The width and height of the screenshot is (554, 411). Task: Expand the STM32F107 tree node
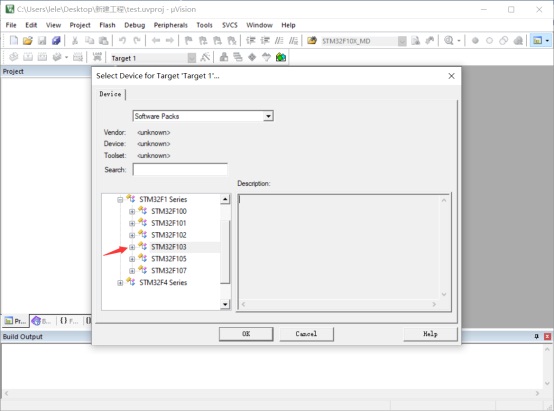click(132, 271)
